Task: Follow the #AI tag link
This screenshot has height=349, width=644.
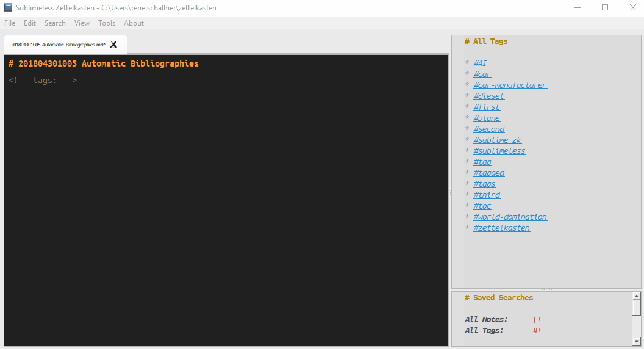Action: 480,63
